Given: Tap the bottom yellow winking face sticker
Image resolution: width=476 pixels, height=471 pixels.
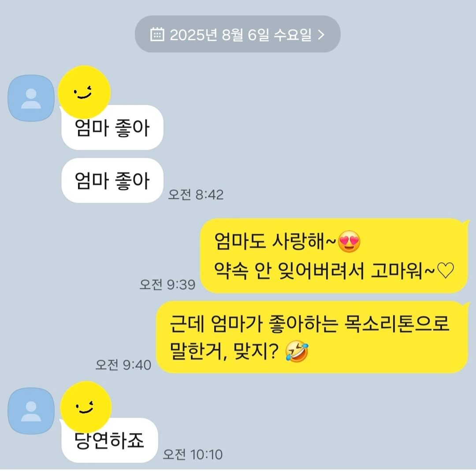Looking at the screenshot, I should (86, 407).
